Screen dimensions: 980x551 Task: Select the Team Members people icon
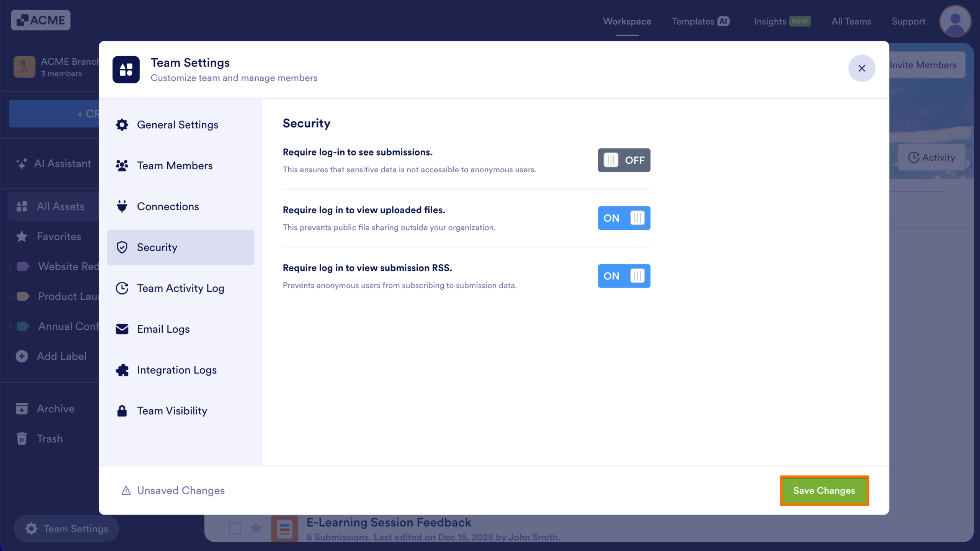pyautogui.click(x=122, y=165)
